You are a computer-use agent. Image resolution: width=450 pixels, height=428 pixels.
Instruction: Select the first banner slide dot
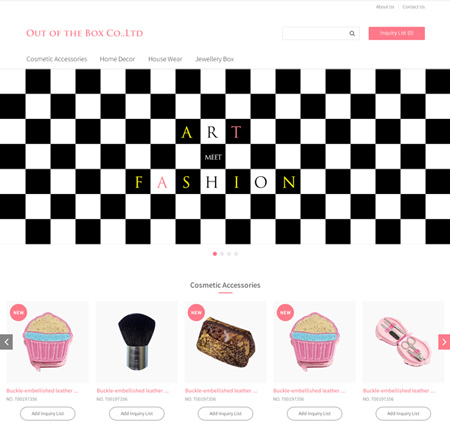click(215, 254)
